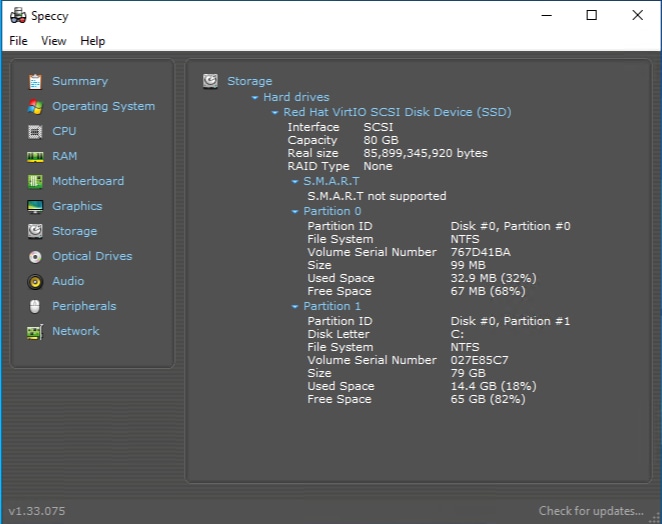Click the Optical Drives disc icon
Screen dimensions: 662x524
[35, 256]
